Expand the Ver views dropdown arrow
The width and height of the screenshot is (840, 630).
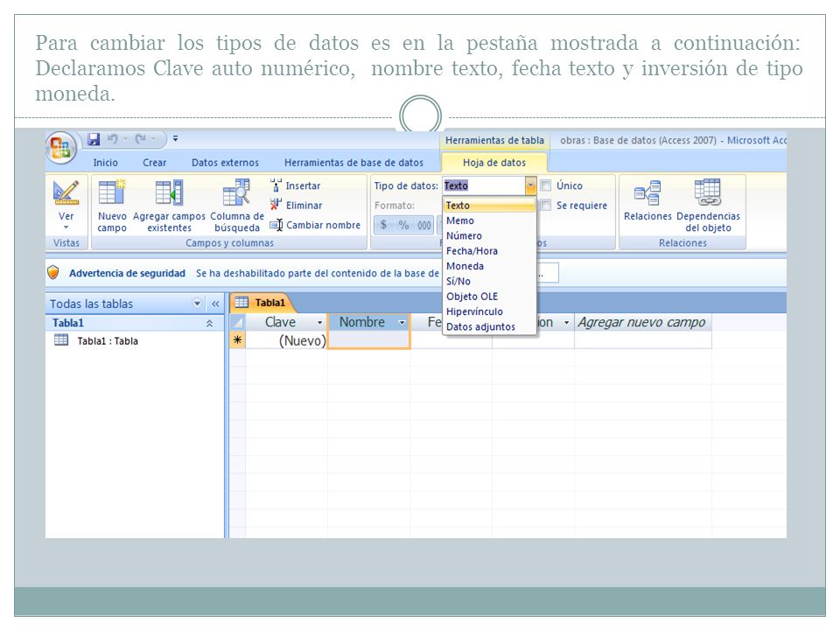(66, 227)
